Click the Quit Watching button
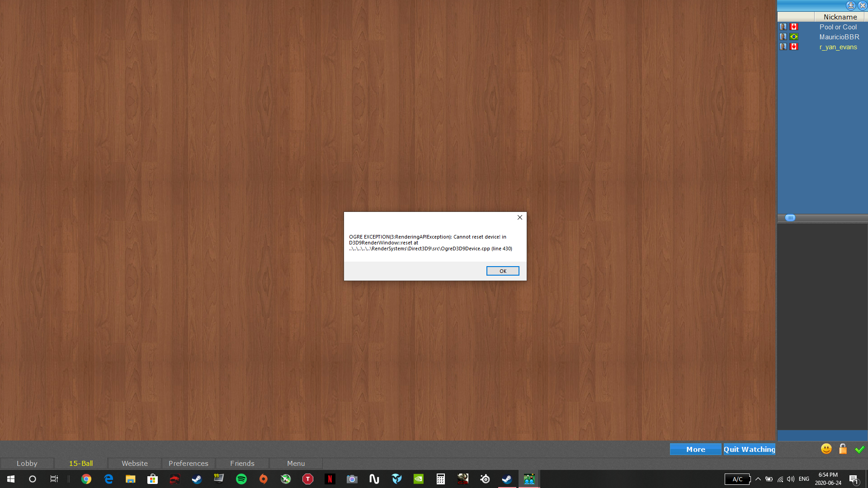This screenshot has width=868, height=488. coord(749,449)
